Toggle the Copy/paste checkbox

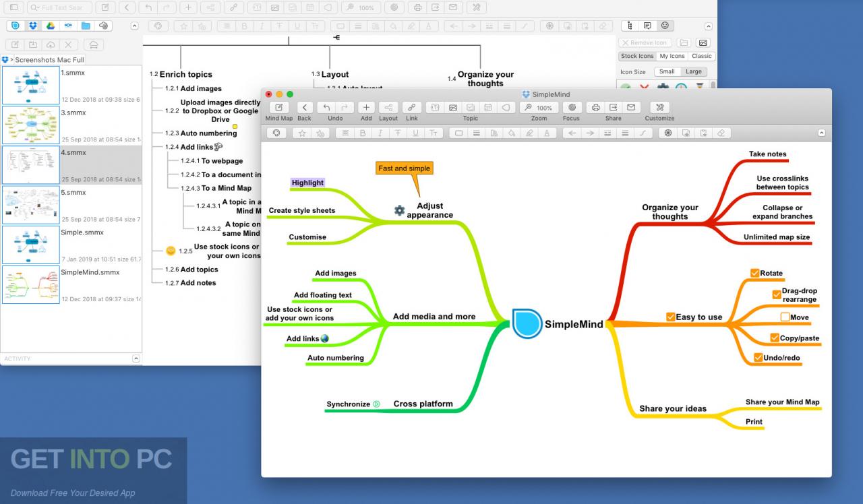click(x=775, y=338)
